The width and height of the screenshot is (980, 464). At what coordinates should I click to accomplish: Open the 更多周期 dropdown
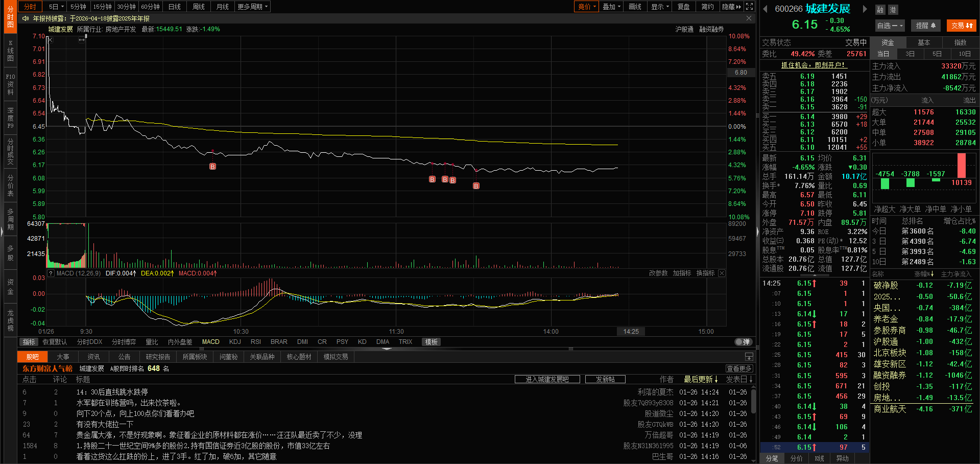(252, 7)
